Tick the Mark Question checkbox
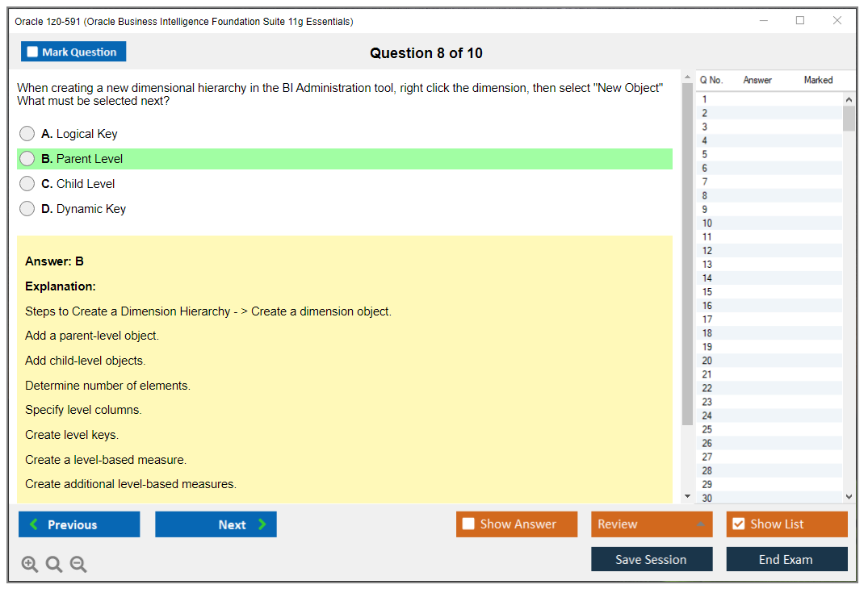Image resolution: width=868 pixels, height=593 pixels. 33,52
